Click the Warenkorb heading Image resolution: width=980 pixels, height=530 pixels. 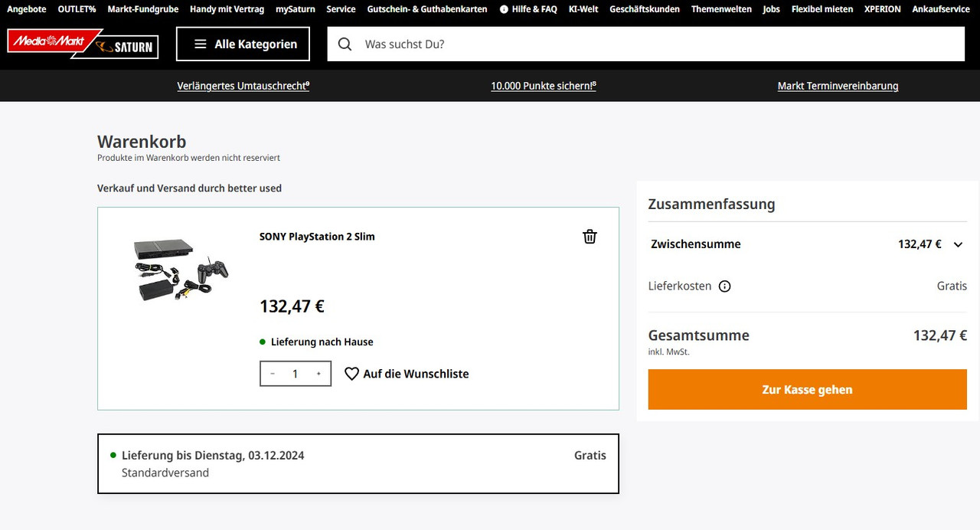click(x=142, y=142)
